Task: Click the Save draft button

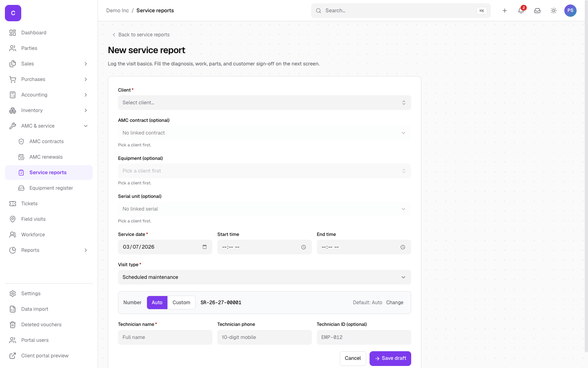Action: click(390, 358)
